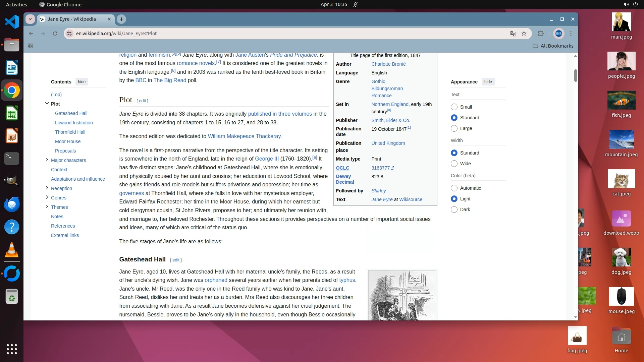Click the apps grid in bookmarks bar
The image size is (644, 362).
tap(30, 46)
